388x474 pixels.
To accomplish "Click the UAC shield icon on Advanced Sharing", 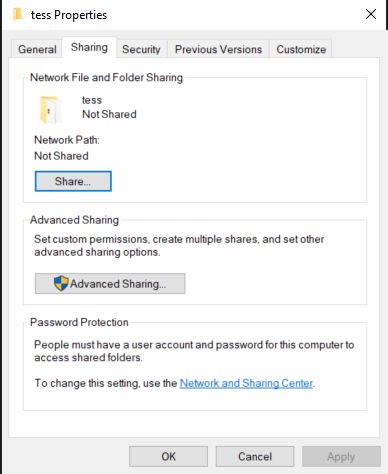I will pyautogui.click(x=61, y=283).
